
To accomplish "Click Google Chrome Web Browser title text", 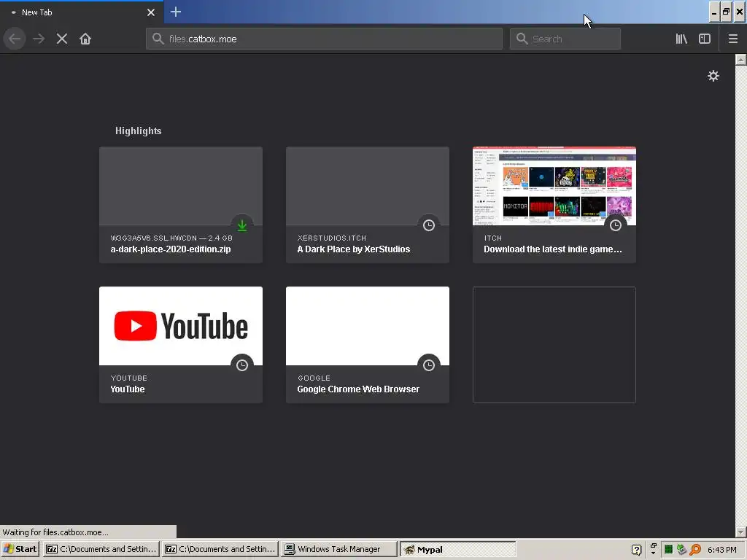I will point(358,389).
